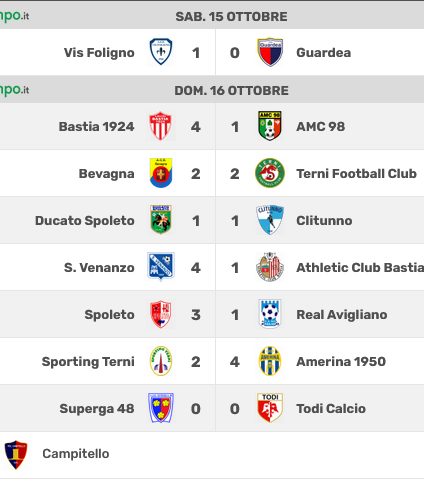Open the Todi Calcio red shield logo

[x=270, y=408]
